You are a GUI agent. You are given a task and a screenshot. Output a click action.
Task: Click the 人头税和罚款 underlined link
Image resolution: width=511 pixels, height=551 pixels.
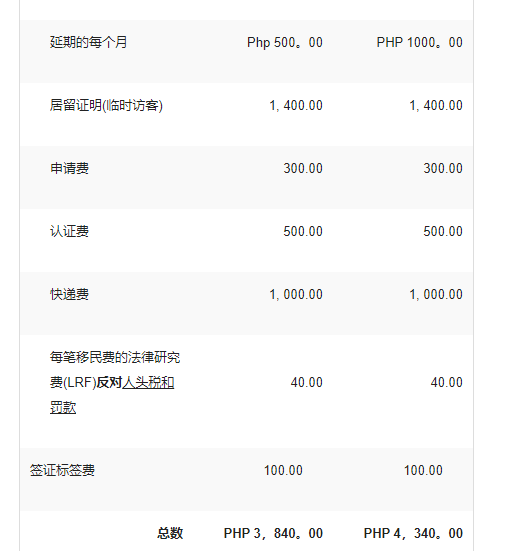(148, 382)
